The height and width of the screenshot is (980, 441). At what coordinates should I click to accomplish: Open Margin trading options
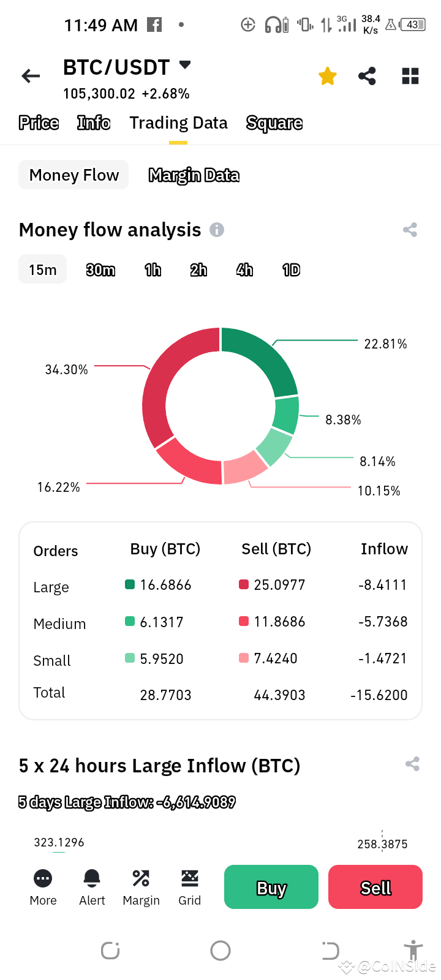141,886
